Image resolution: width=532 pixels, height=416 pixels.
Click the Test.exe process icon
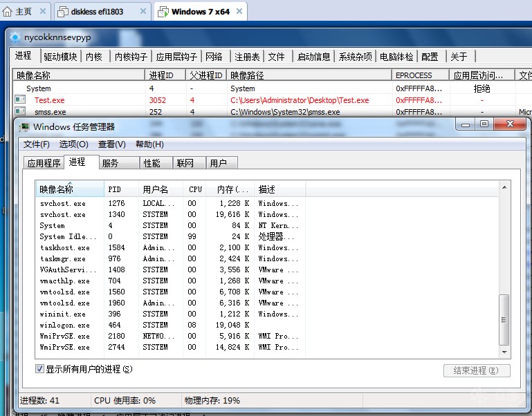[20, 100]
